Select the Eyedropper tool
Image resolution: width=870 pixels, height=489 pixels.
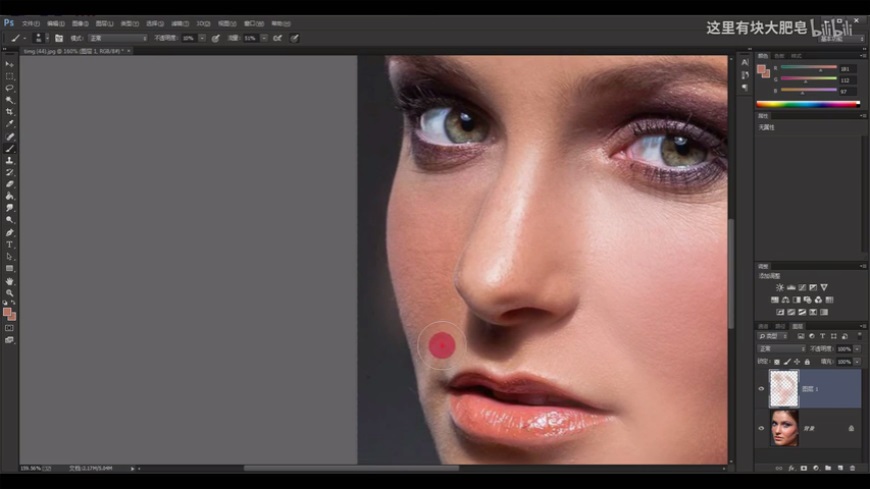pyautogui.click(x=10, y=124)
